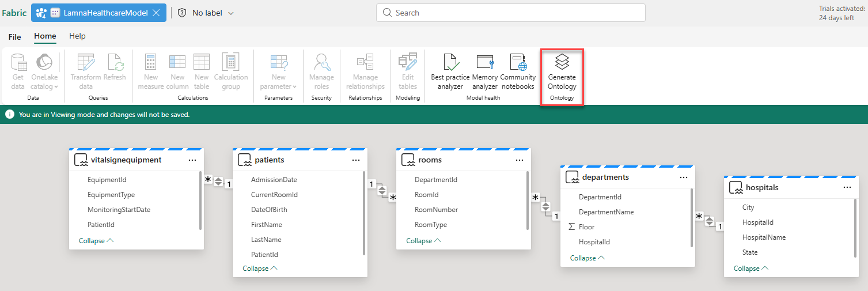This screenshot has height=291, width=868.
Task: Click Transform data in Queries group
Action: [x=86, y=72]
